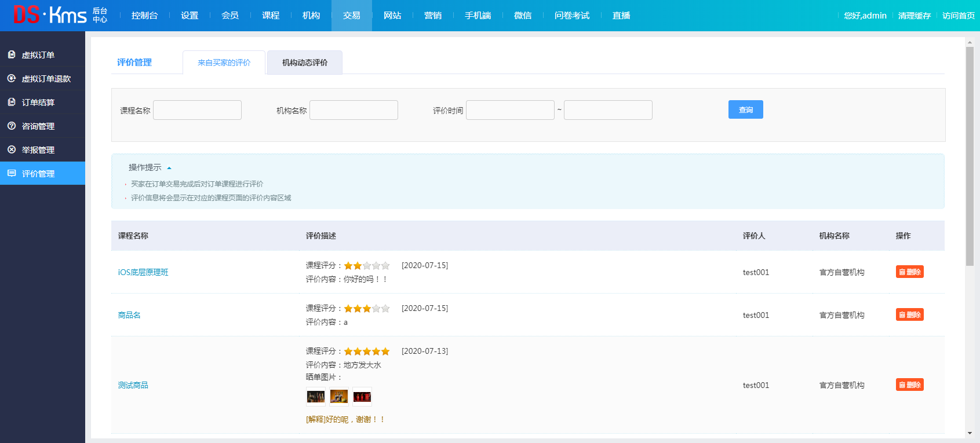Select 评价管理 in sidebar
This screenshot has width=980, height=443.
(42, 174)
